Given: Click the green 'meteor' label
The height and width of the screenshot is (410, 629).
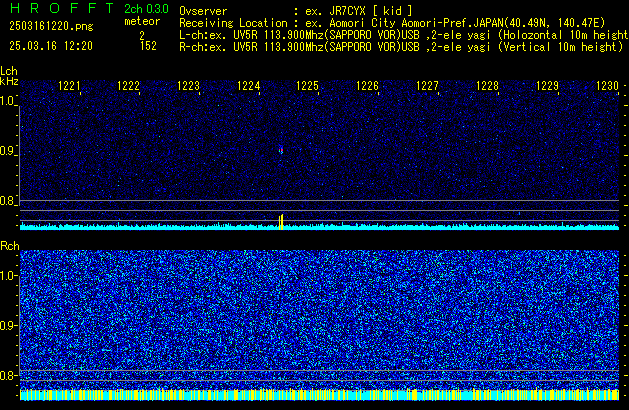Looking at the screenshot, I should click(x=142, y=21).
